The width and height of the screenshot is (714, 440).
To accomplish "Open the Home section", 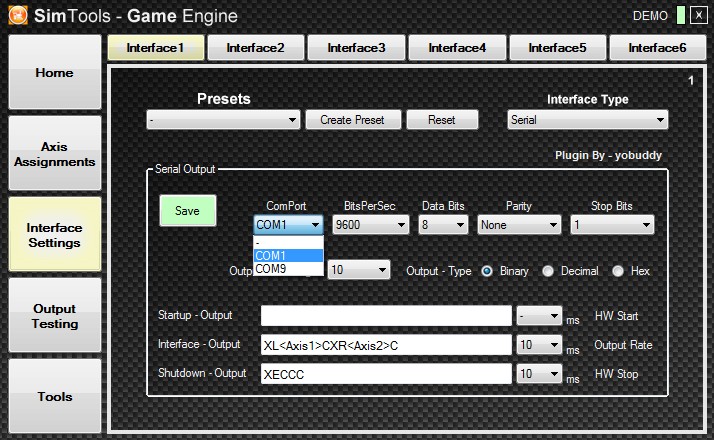I will 55,72.
